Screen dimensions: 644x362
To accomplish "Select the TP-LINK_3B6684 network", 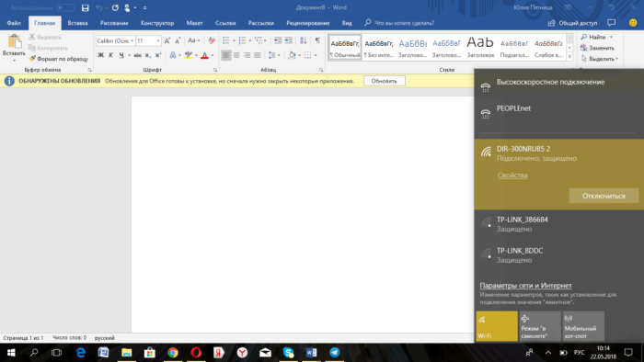I will click(x=559, y=224).
